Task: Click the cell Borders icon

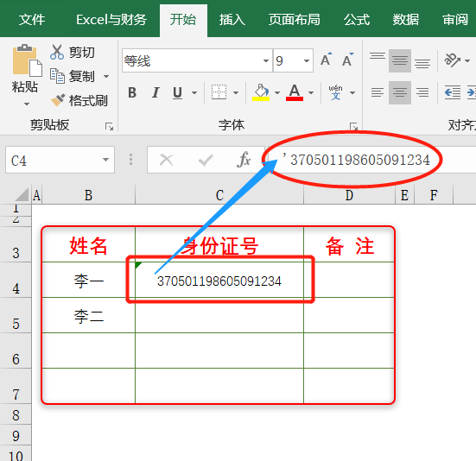Action: (219, 92)
